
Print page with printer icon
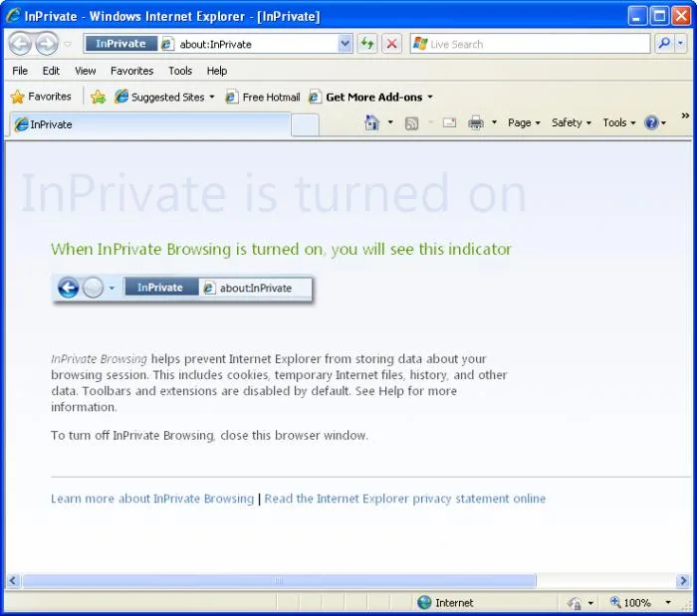[x=476, y=122]
